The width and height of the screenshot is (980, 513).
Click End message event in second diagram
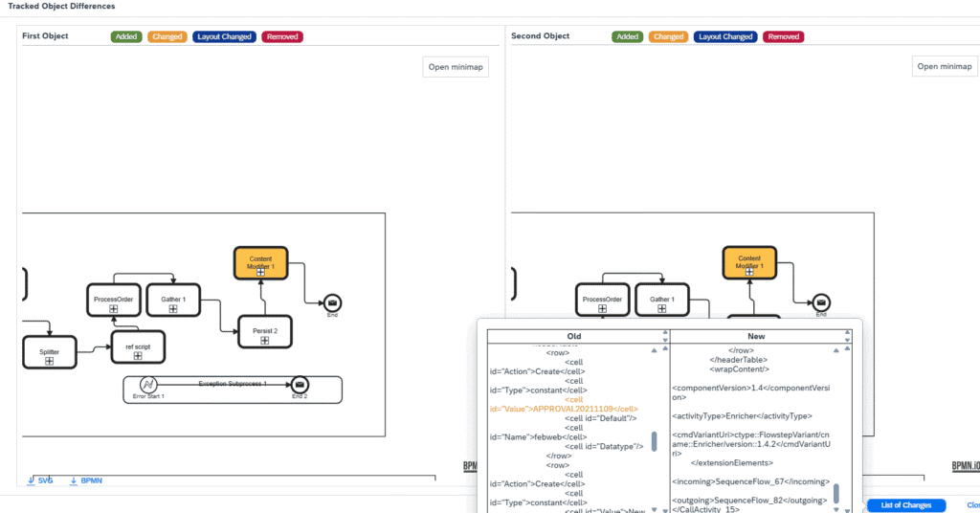coord(821,302)
